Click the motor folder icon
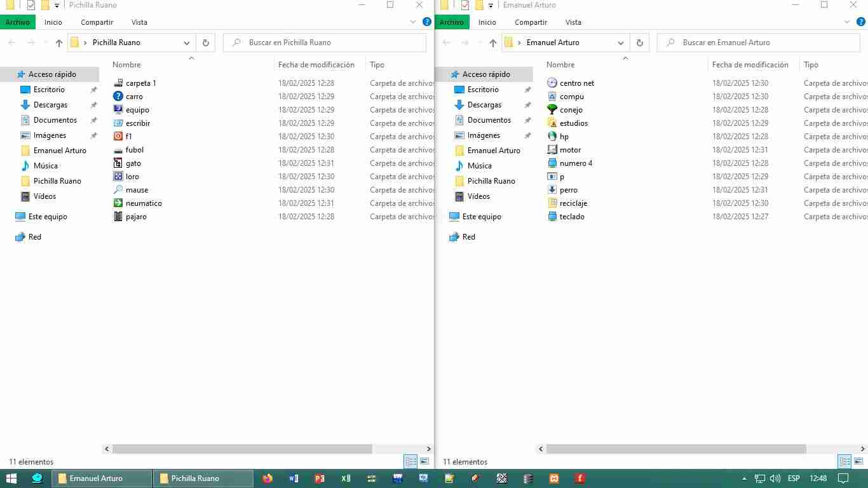Viewport: 868px width, 488px height. (552, 150)
